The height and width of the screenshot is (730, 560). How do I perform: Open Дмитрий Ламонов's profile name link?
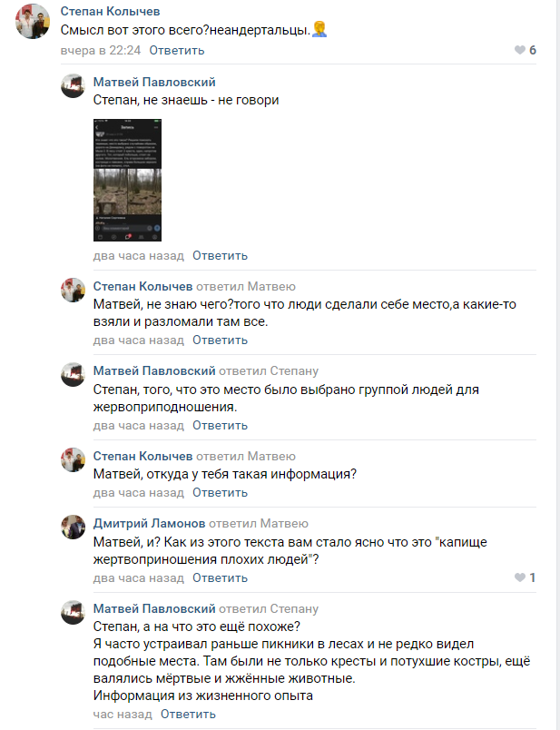(149, 523)
